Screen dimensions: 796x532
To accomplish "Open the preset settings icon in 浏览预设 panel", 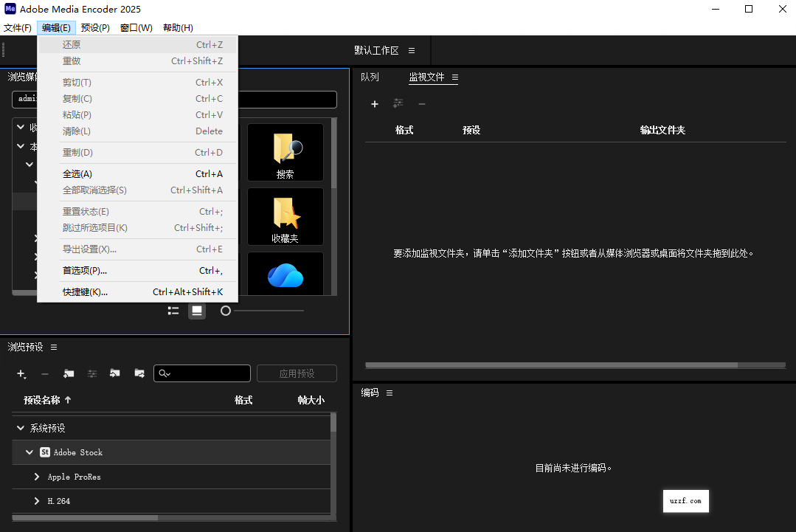I will click(x=91, y=373).
